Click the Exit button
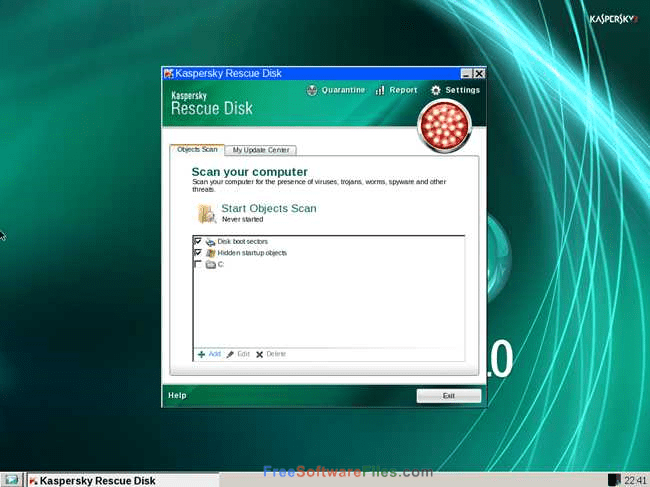This screenshot has width=650, height=487. point(449,396)
